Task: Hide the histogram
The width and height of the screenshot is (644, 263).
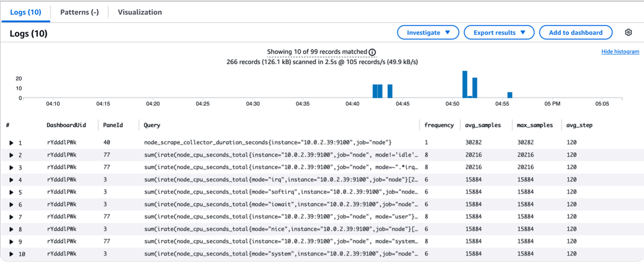Action: (620, 51)
